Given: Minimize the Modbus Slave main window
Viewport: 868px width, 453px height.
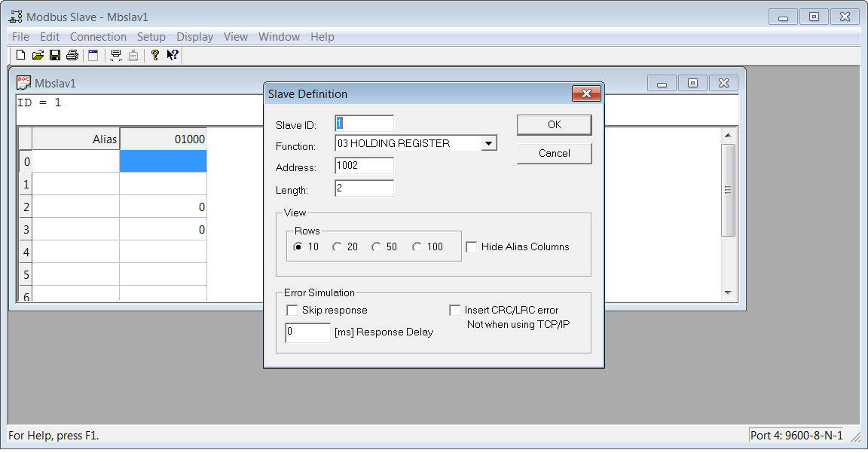Looking at the screenshot, I should coord(783,17).
